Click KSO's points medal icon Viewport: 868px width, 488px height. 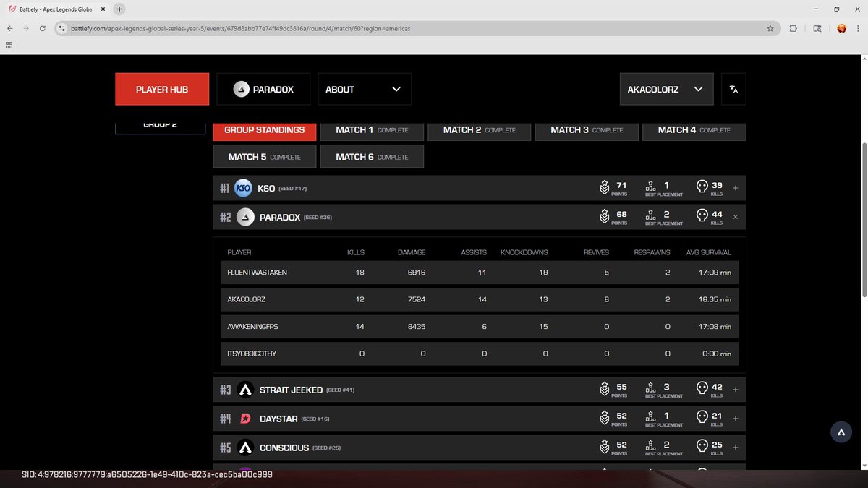tap(605, 188)
